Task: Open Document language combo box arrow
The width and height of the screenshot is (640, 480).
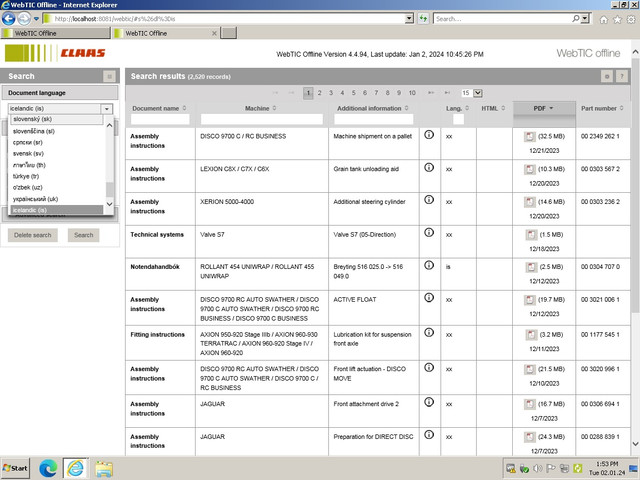Action: coord(107,109)
